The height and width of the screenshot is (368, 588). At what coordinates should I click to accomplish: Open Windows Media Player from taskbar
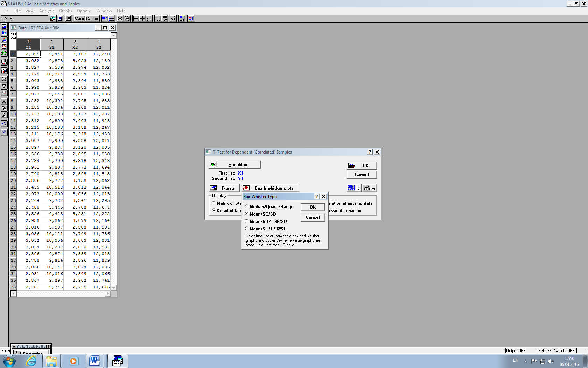[x=73, y=361]
